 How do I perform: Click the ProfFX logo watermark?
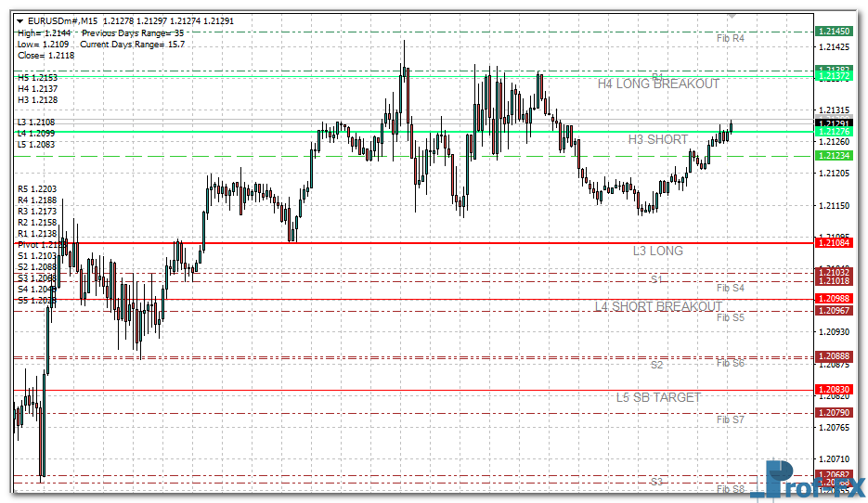(x=806, y=481)
